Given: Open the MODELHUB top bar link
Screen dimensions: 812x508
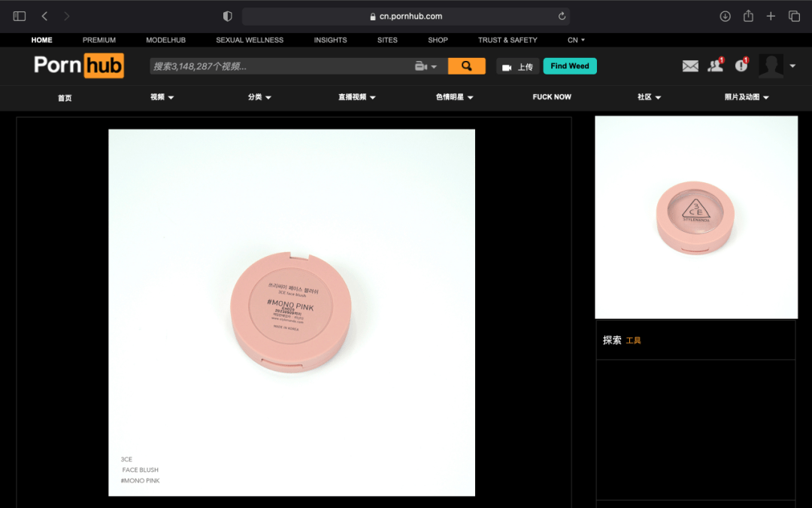Looking at the screenshot, I should [165, 40].
